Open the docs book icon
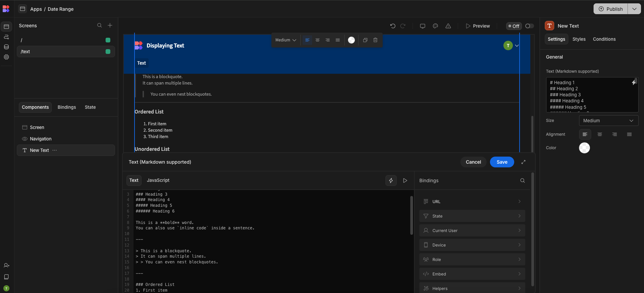Image resolution: width=644 pixels, height=293 pixels. tap(6, 277)
